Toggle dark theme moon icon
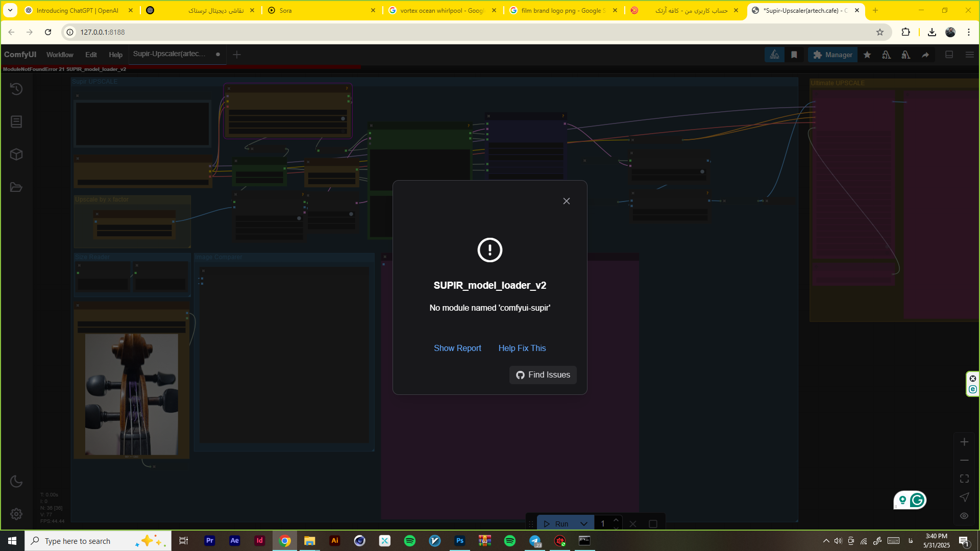The image size is (980, 551). point(16,481)
